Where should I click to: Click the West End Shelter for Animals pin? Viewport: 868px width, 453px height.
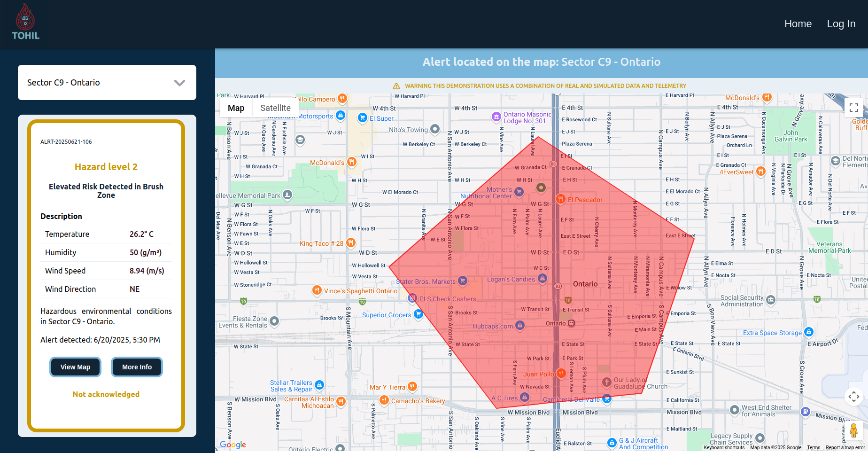pyautogui.click(x=735, y=410)
